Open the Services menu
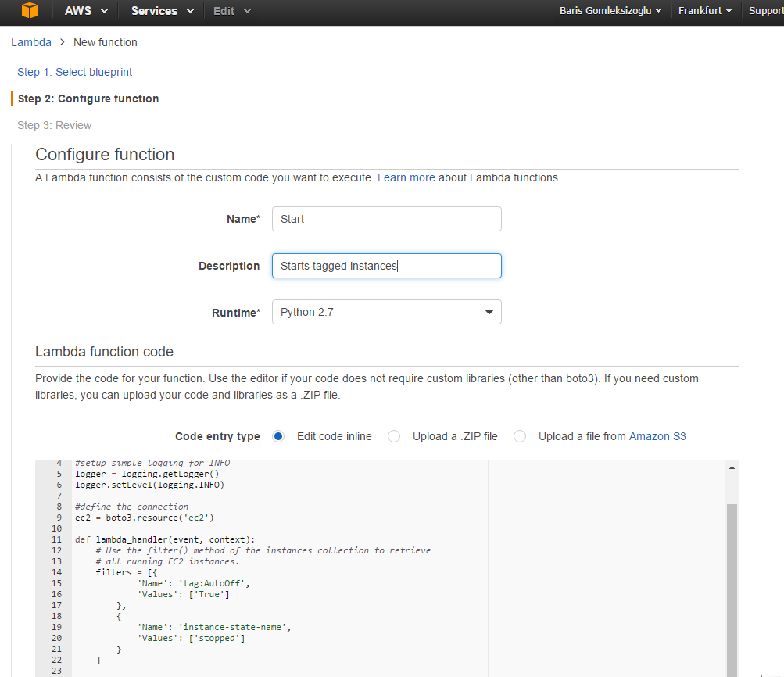 click(163, 11)
